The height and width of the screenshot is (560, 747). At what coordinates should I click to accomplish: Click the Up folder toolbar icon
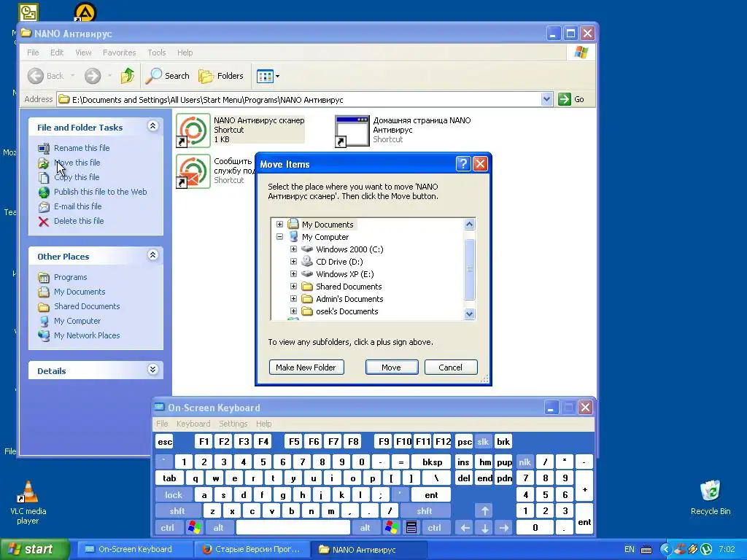click(127, 76)
